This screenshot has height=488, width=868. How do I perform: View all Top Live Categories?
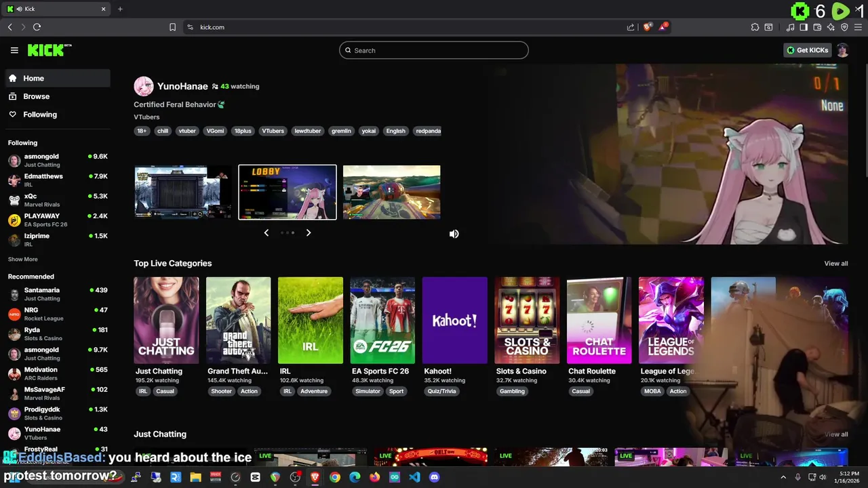(x=836, y=264)
